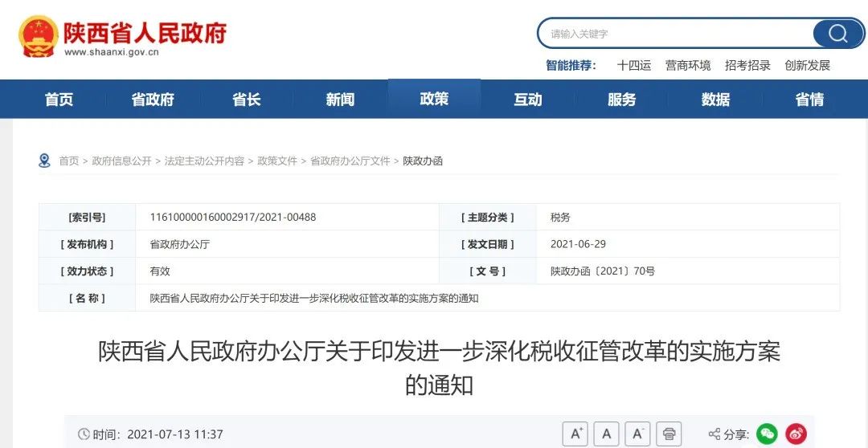Go to 陕政办函 in the breadcrumb
The image size is (868, 448).
(423, 161)
